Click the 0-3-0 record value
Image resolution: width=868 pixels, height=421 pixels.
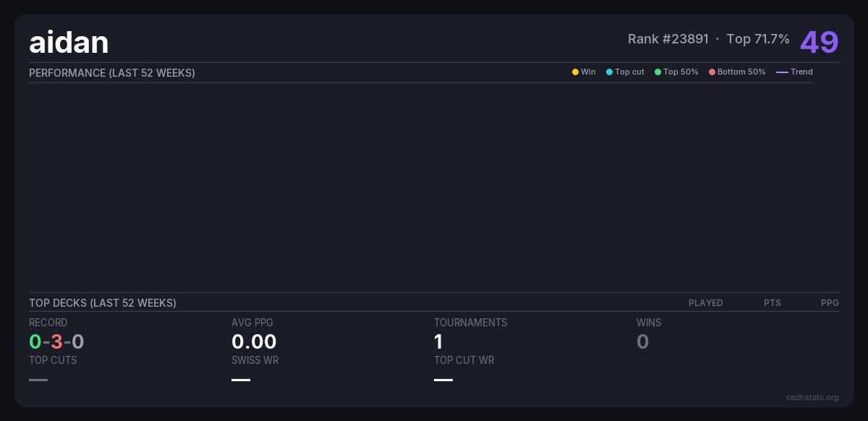click(56, 341)
